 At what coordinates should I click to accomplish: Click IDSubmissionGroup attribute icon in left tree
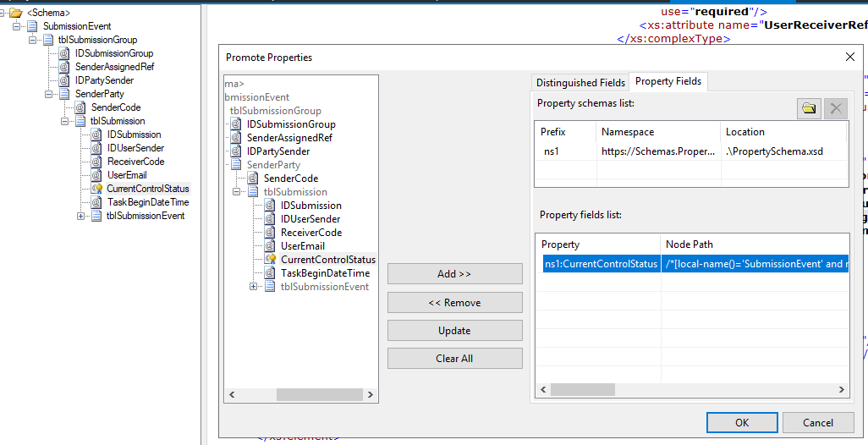64,53
